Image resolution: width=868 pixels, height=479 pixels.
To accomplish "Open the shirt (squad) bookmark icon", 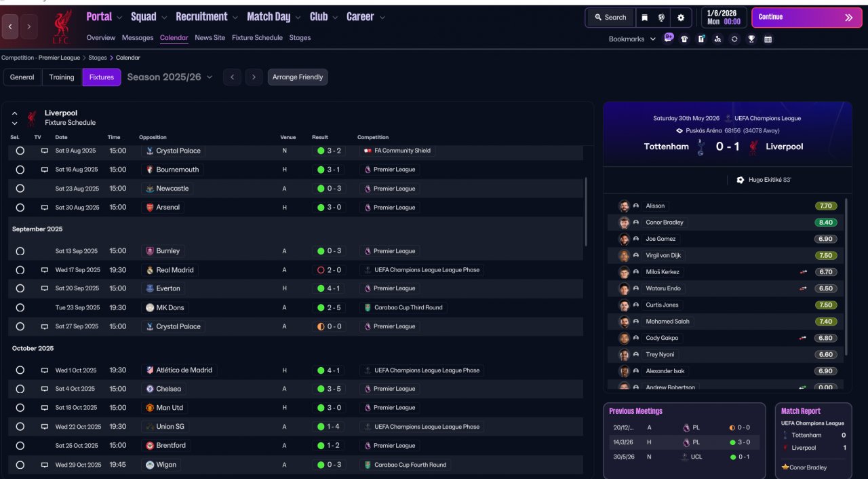I will [684, 39].
